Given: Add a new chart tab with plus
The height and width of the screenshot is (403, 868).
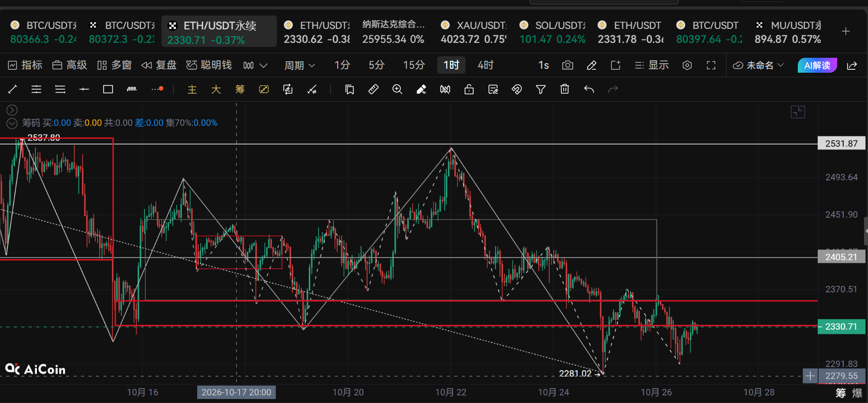Looking at the screenshot, I should click(846, 31).
